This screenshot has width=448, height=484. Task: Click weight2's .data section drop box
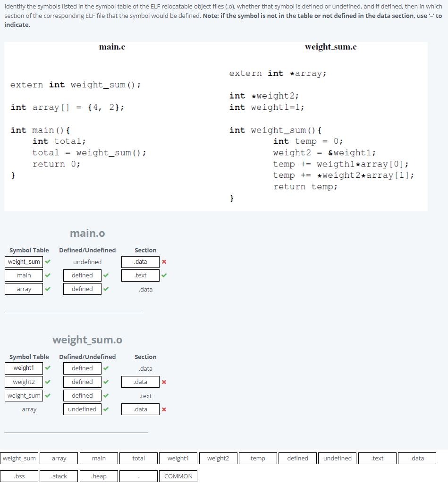pyautogui.click(x=140, y=382)
